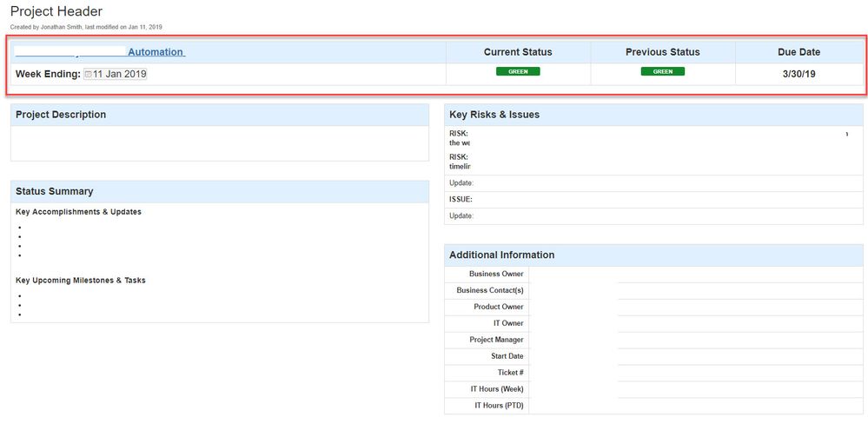Click the Week Ending: label
Viewport: 868px width, 437px height.
(x=48, y=74)
